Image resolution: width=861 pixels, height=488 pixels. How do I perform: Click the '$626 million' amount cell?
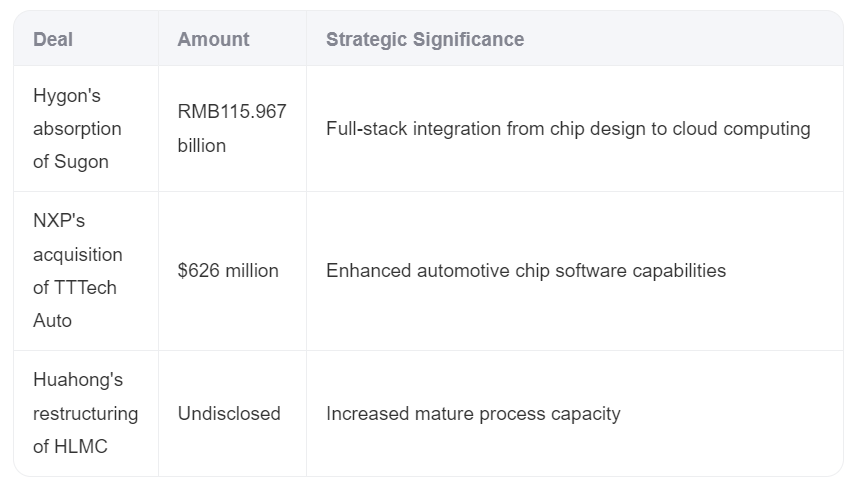click(232, 271)
